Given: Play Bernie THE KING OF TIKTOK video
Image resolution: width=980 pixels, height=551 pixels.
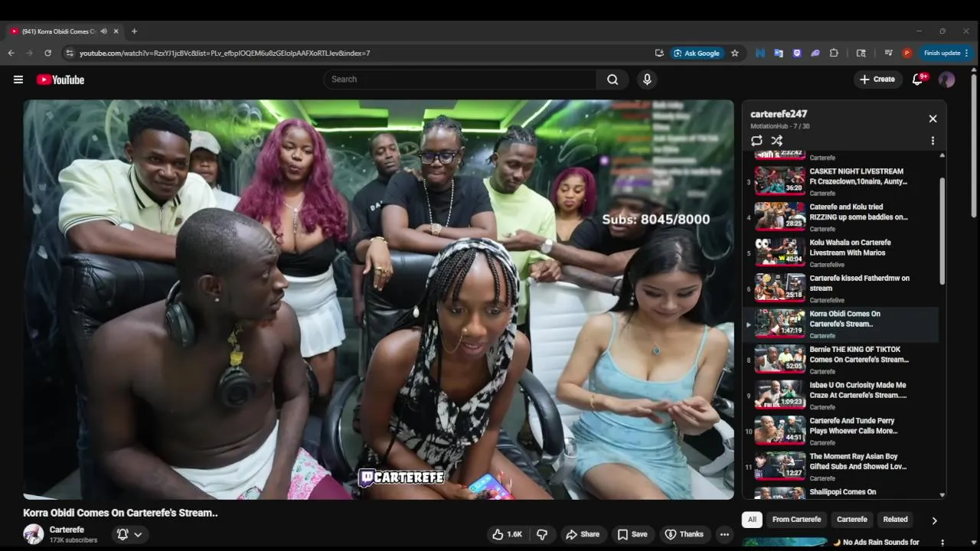Looking at the screenshot, I should (840, 360).
